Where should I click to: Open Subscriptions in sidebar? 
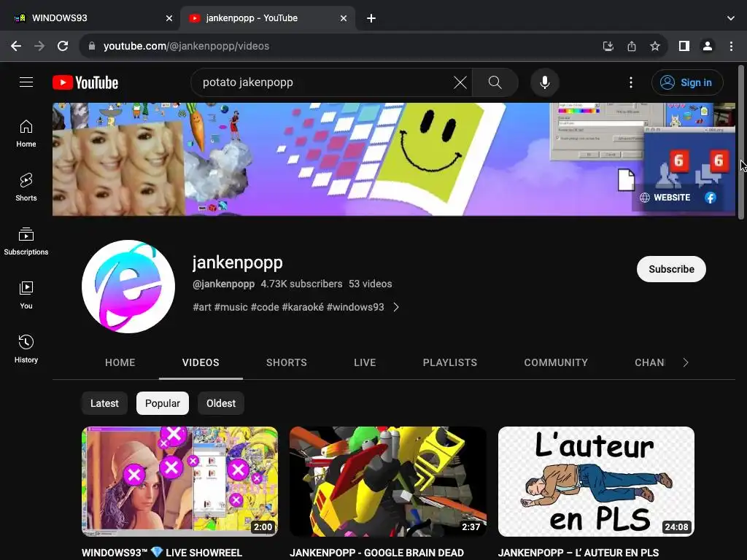pyautogui.click(x=26, y=241)
